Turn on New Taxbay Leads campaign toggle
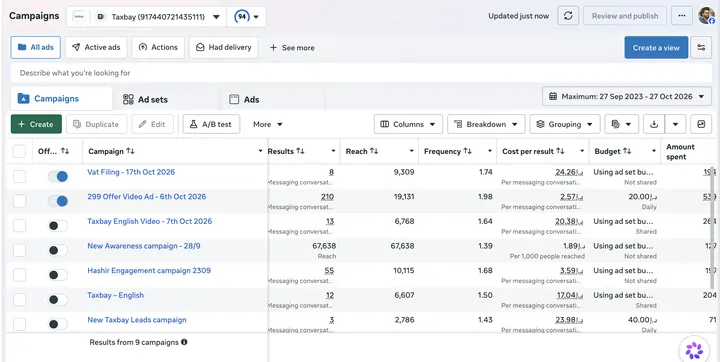Image resolution: width=720 pixels, height=362 pixels. click(x=58, y=324)
